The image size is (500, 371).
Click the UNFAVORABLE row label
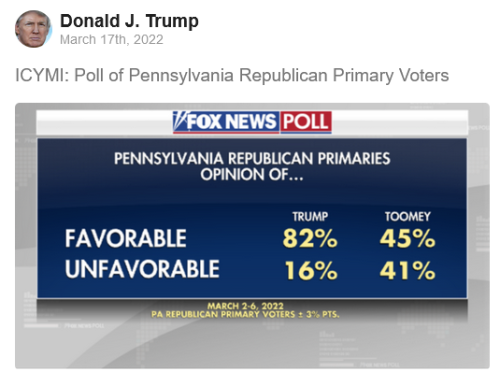coord(142,269)
